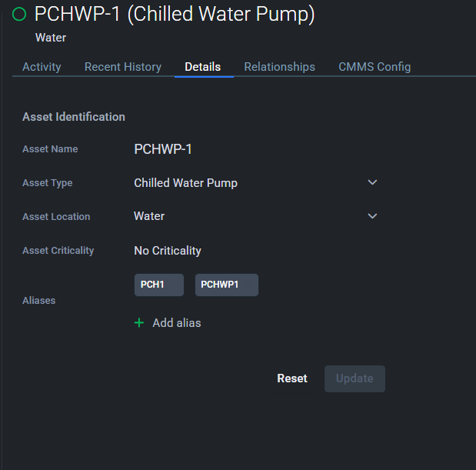Click the green status circle icon
This screenshot has height=470, width=476.
coord(19,14)
